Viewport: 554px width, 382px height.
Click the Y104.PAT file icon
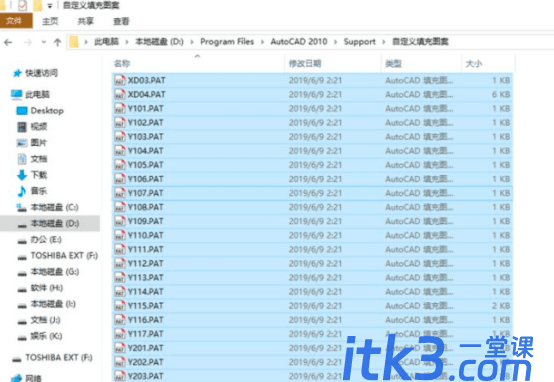coord(120,151)
